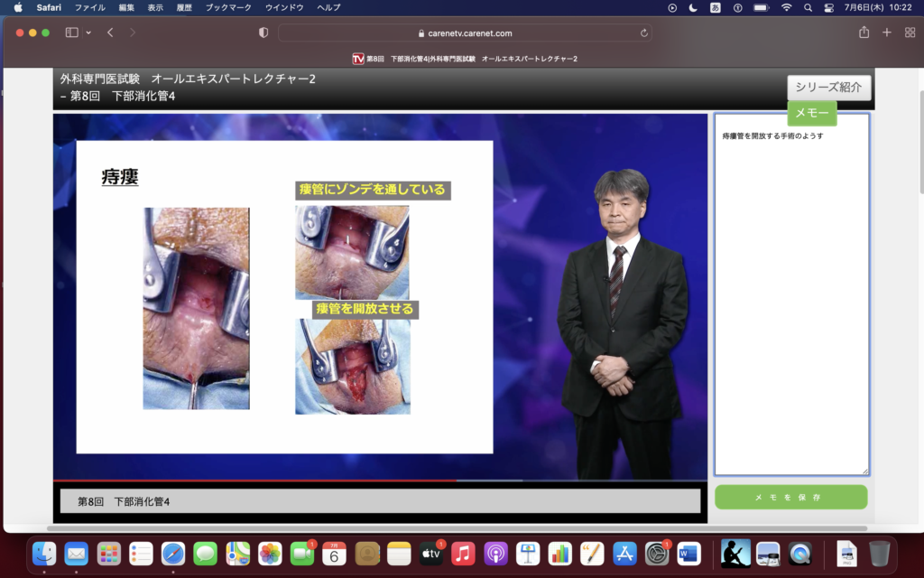The width and height of the screenshot is (924, 578).
Task: Click the privacy shield icon
Action: pos(263,33)
